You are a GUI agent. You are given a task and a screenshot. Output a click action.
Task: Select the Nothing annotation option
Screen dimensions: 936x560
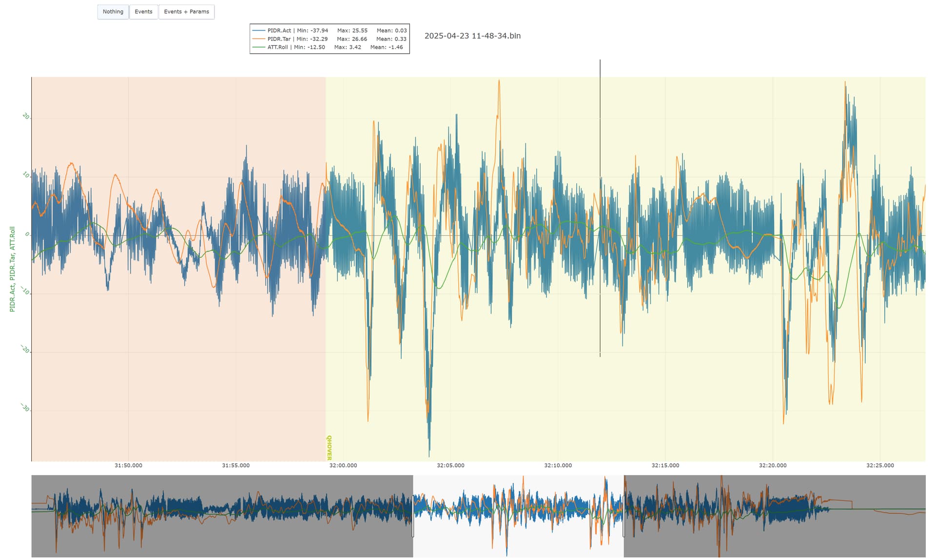pos(113,12)
